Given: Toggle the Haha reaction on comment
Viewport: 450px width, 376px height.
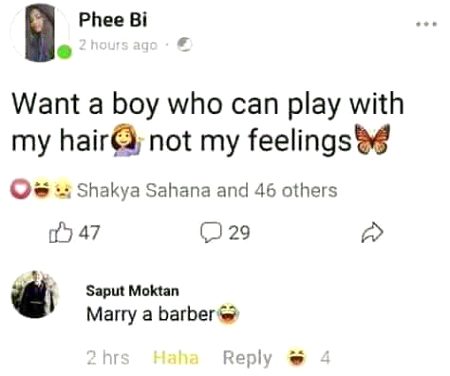Looking at the screenshot, I should pos(176,358).
